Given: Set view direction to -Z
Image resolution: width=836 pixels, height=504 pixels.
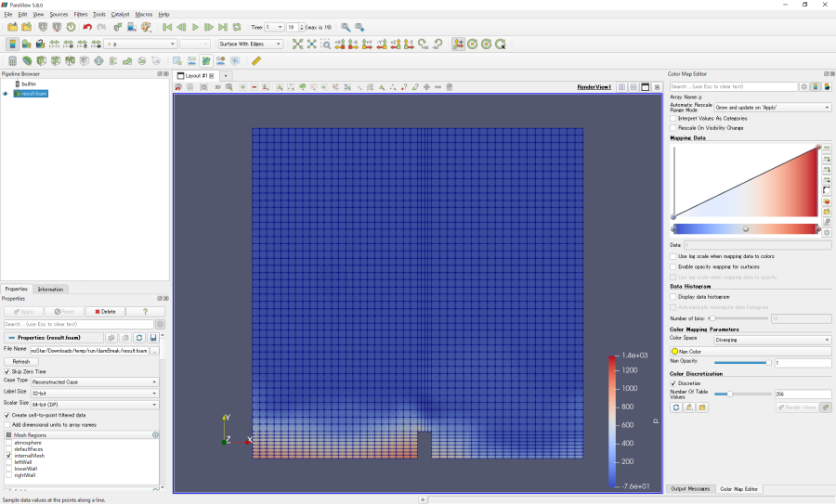Looking at the screenshot, I should click(409, 45).
